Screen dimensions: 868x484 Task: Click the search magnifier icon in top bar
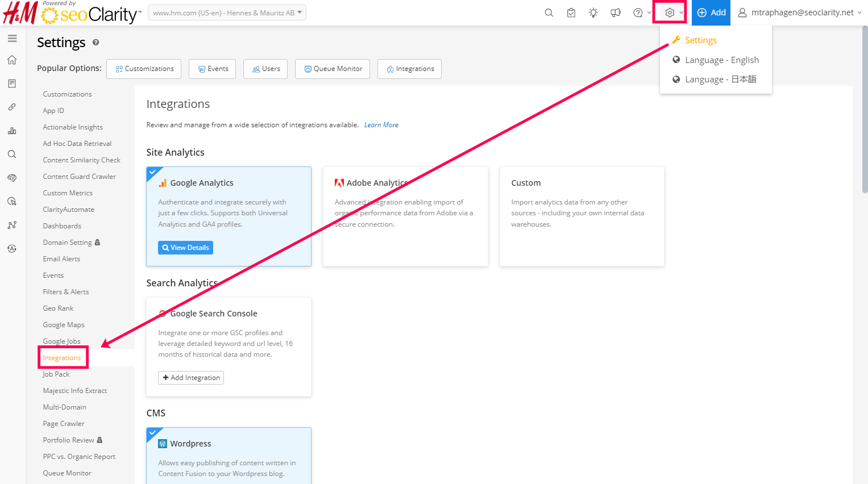(x=549, y=12)
